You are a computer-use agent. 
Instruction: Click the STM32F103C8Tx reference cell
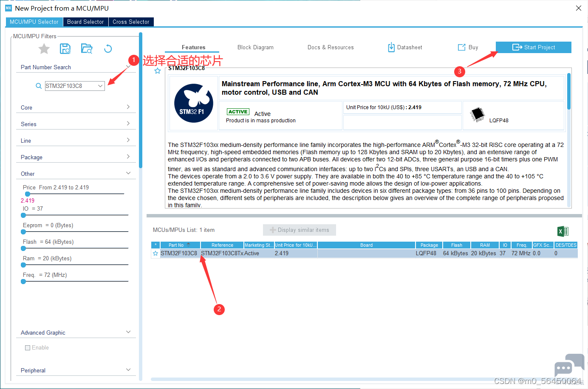click(222, 254)
